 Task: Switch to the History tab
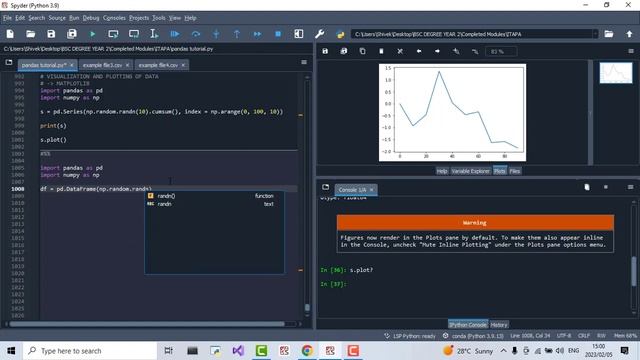499,325
